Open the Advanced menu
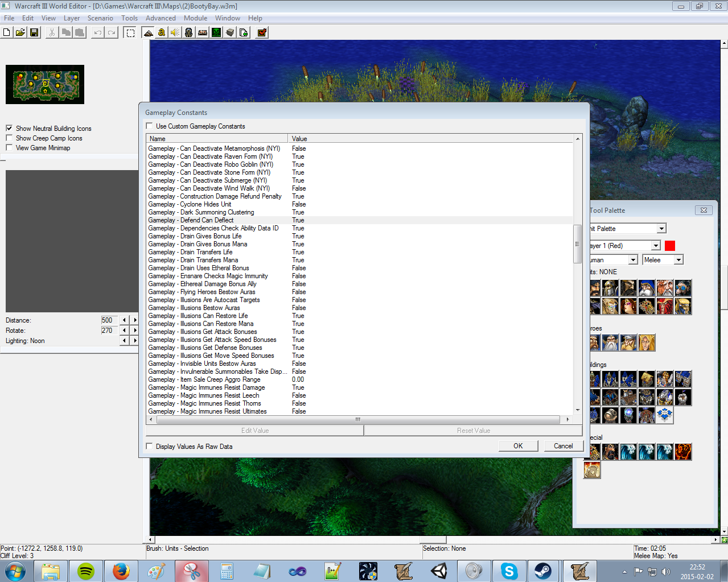 click(161, 18)
